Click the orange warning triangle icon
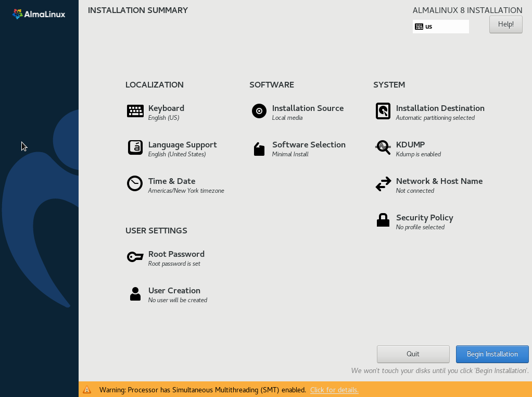The height and width of the screenshot is (397, 532). [87, 390]
